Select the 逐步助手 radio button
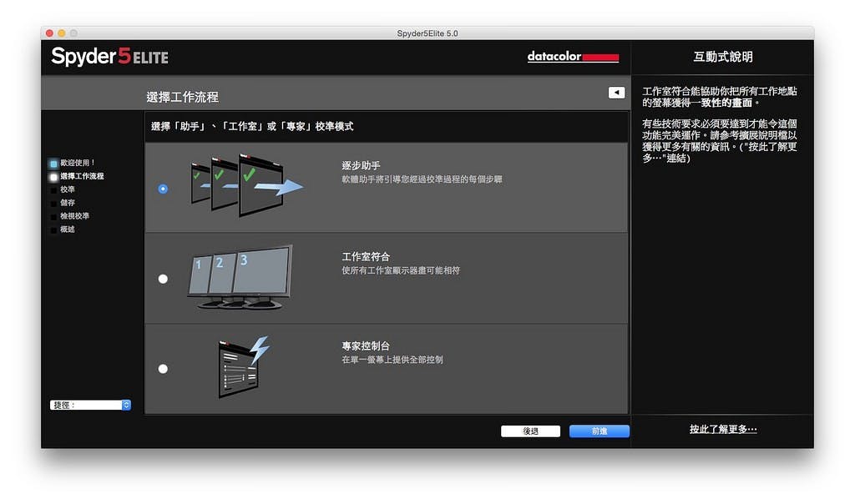Image resolution: width=855 pixels, height=504 pixels. tap(163, 189)
